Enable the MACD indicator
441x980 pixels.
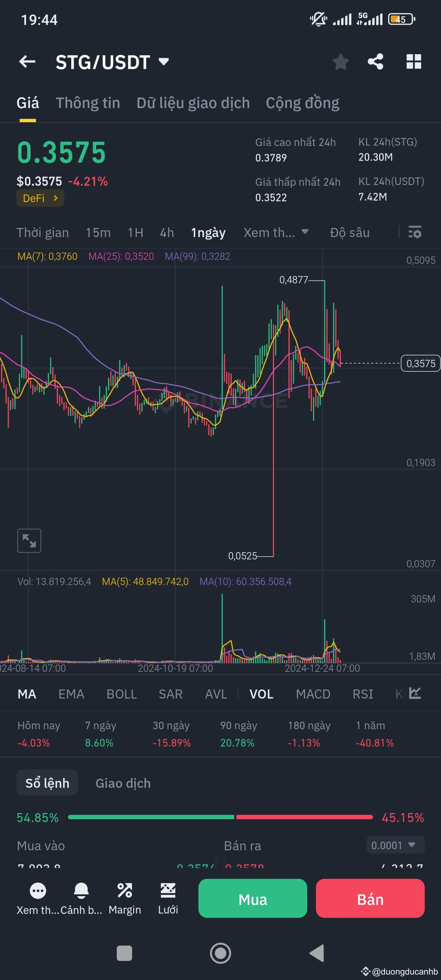tap(313, 694)
